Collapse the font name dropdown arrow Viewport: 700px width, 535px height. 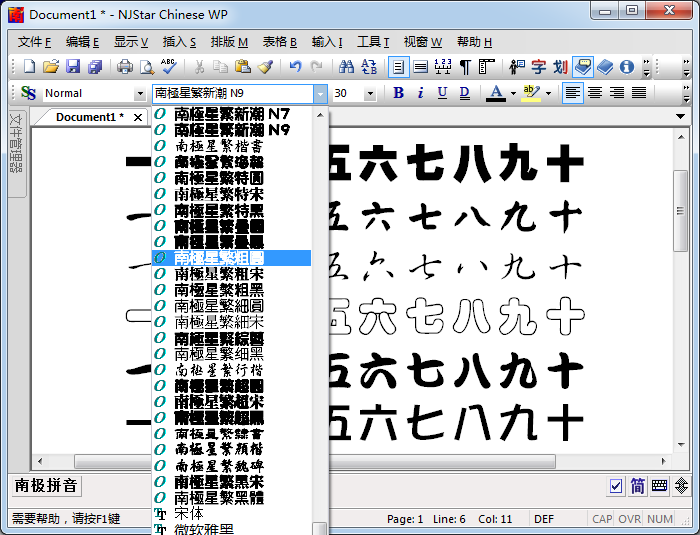320,94
